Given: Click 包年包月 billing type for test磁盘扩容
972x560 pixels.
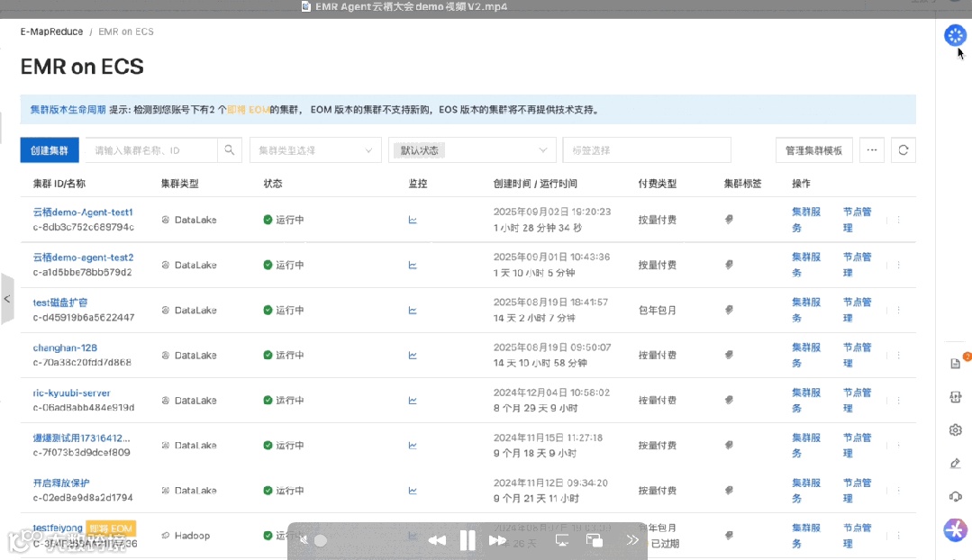Looking at the screenshot, I should click(x=657, y=310).
